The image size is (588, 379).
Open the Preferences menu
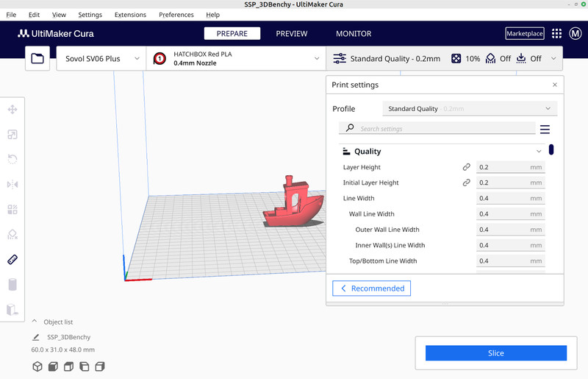[176, 15]
